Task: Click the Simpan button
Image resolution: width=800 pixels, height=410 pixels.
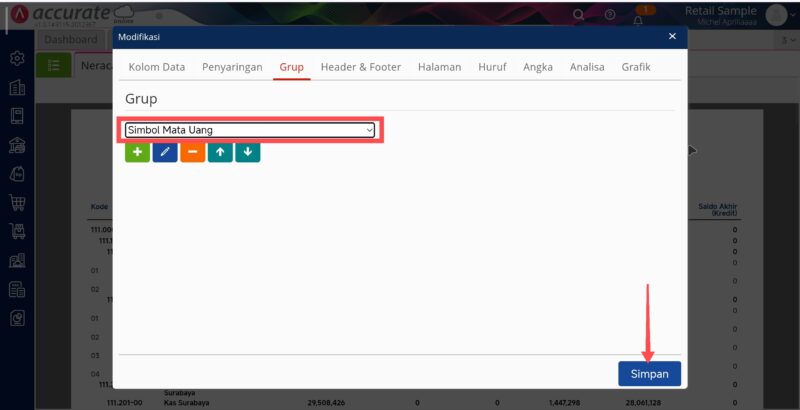Action: coord(649,373)
